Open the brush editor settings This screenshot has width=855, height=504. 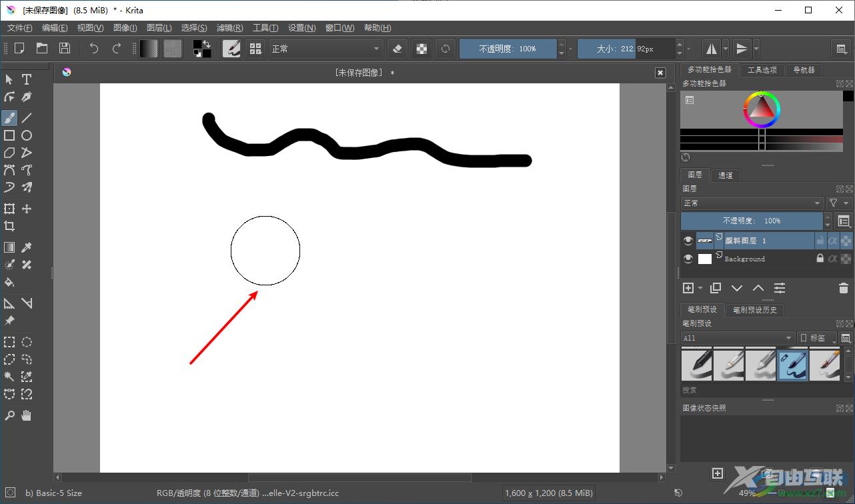pos(231,49)
